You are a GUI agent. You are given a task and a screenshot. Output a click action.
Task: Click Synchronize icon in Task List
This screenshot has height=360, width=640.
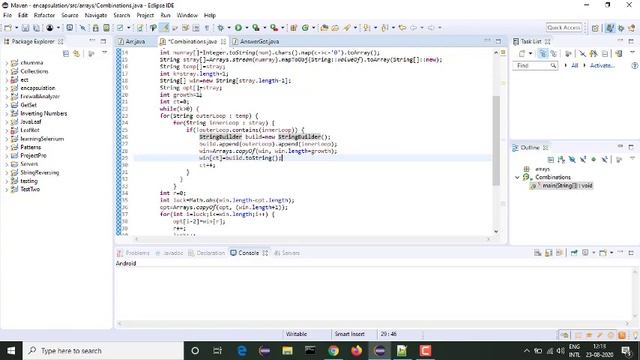pos(619,53)
